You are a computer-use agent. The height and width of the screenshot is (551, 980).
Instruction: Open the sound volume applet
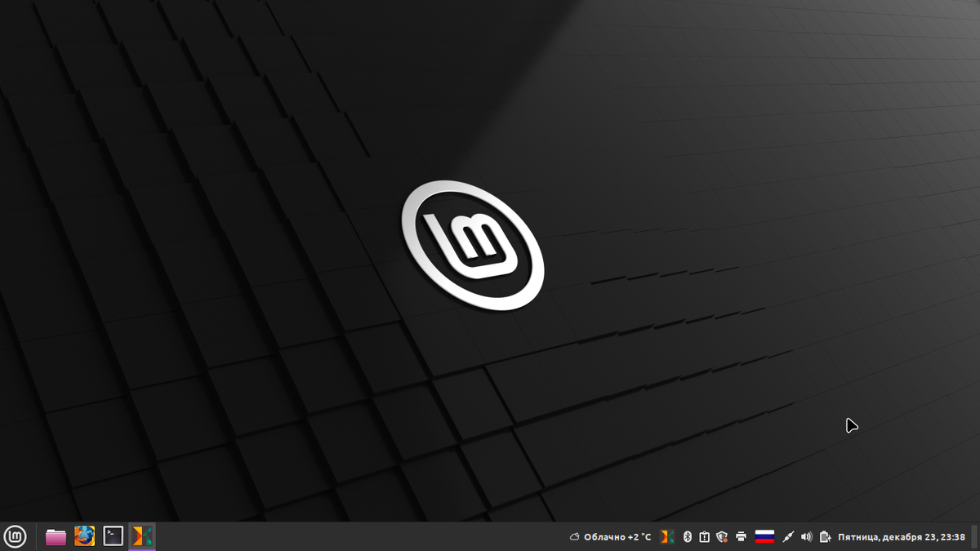pos(807,537)
